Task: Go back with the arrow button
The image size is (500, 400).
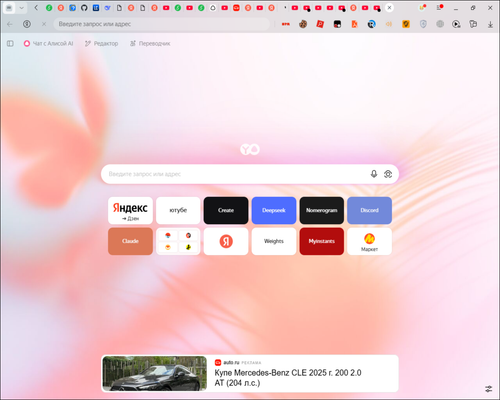Action: (10, 24)
